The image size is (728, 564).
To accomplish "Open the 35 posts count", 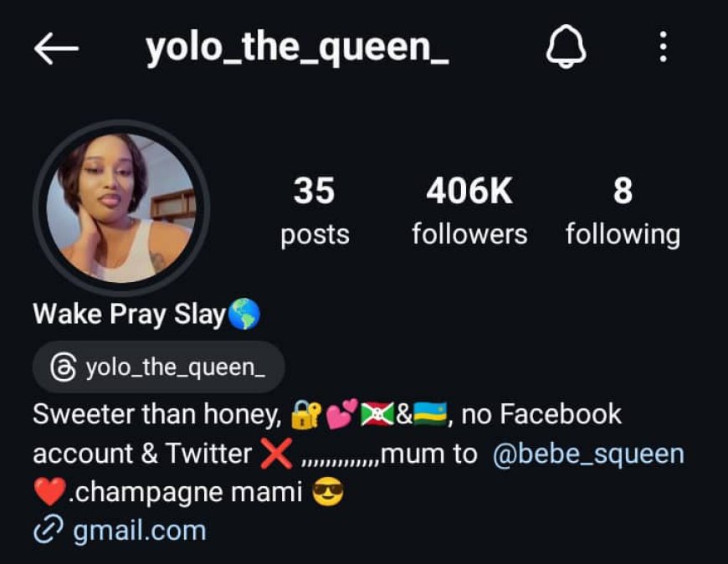I will tap(315, 210).
